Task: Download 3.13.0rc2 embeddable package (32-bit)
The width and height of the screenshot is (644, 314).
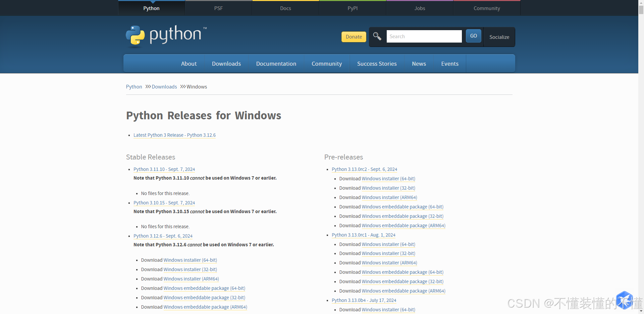Action: (402, 216)
